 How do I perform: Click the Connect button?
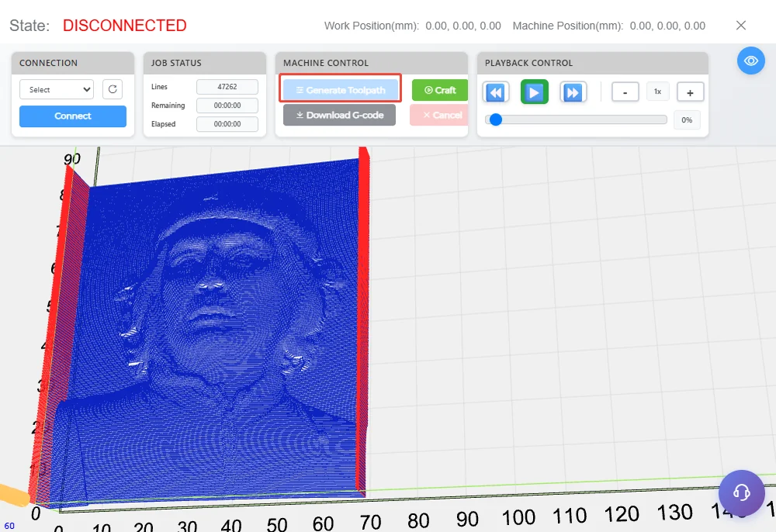click(x=73, y=116)
